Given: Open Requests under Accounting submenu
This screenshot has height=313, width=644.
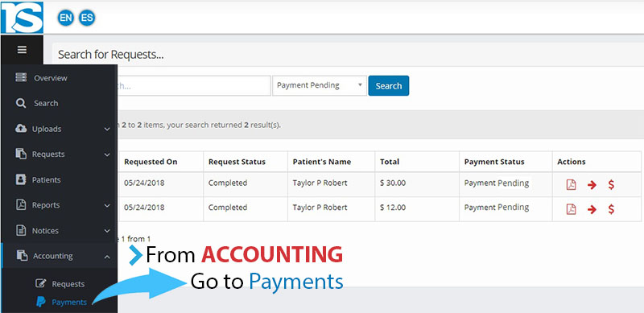Looking at the screenshot, I should (60, 284).
